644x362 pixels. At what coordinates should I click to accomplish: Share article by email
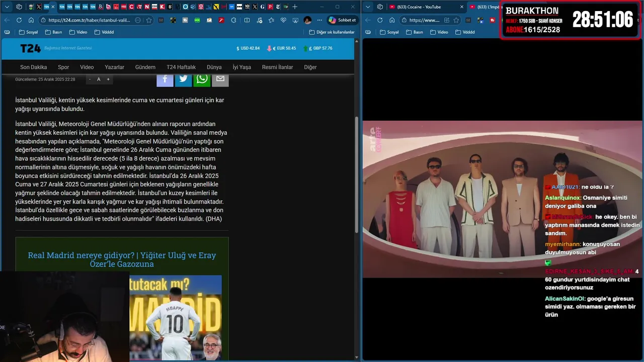tap(220, 80)
